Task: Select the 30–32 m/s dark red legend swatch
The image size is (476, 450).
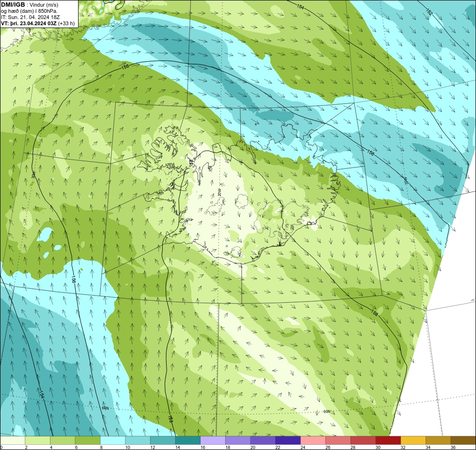Action: point(388,440)
